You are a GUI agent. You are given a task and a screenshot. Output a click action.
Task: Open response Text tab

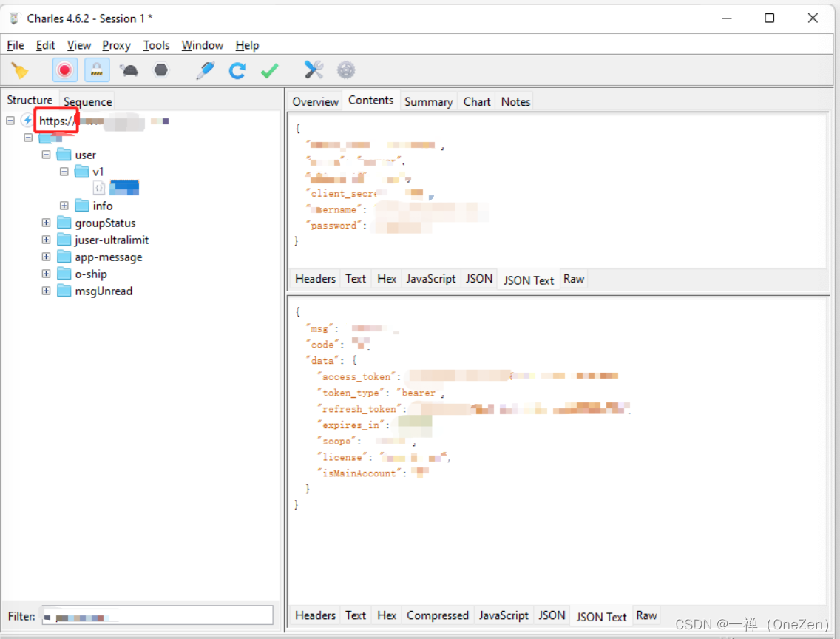click(x=355, y=615)
